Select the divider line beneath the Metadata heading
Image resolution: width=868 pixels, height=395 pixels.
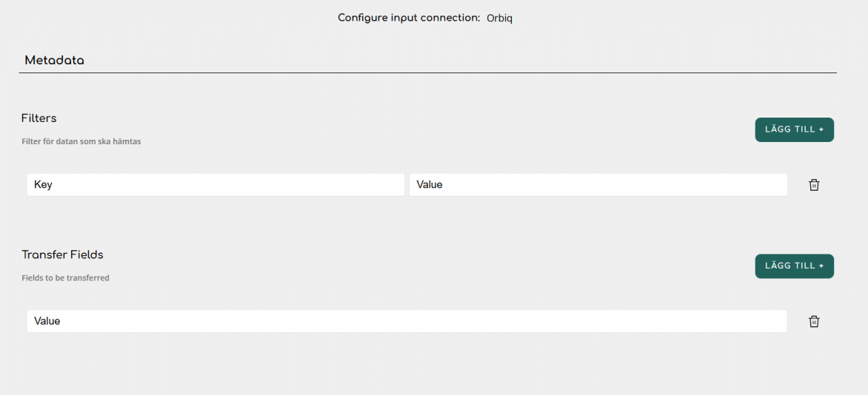[x=428, y=72]
